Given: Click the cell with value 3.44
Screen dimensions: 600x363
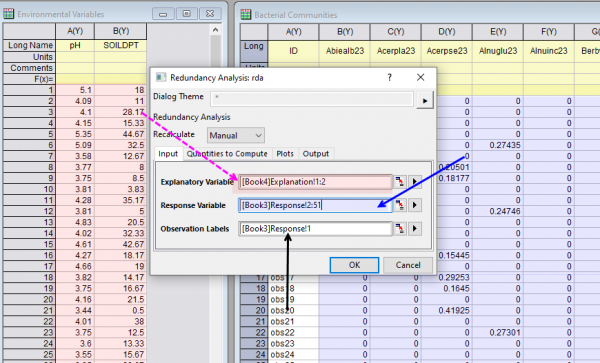Looking at the screenshot, I should coord(75,311).
